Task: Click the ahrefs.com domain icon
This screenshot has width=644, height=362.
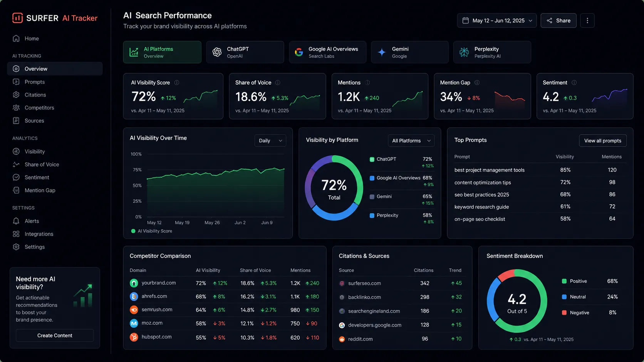Action: [134, 297]
